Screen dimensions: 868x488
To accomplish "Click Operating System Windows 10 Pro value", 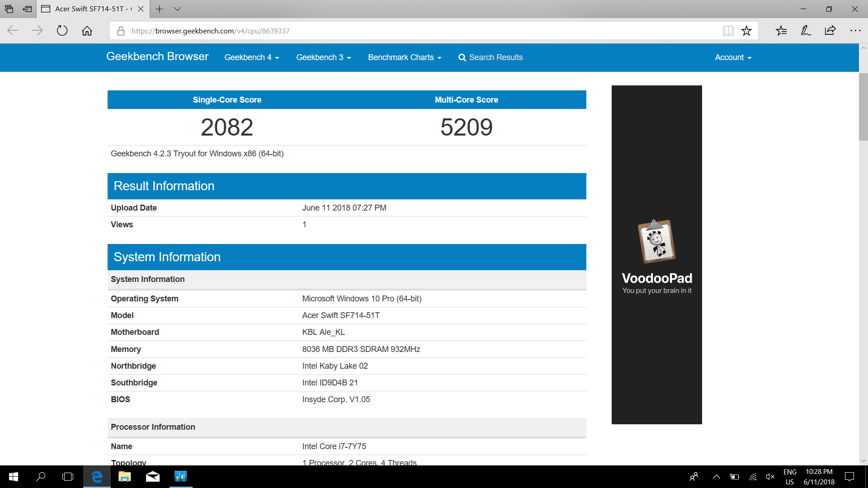I will pos(362,299).
